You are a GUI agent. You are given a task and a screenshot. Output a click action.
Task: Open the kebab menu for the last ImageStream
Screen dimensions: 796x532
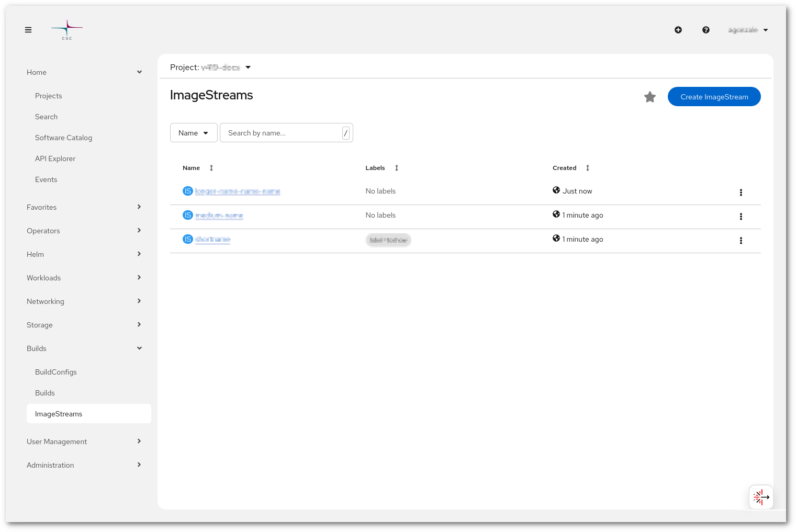(x=741, y=241)
